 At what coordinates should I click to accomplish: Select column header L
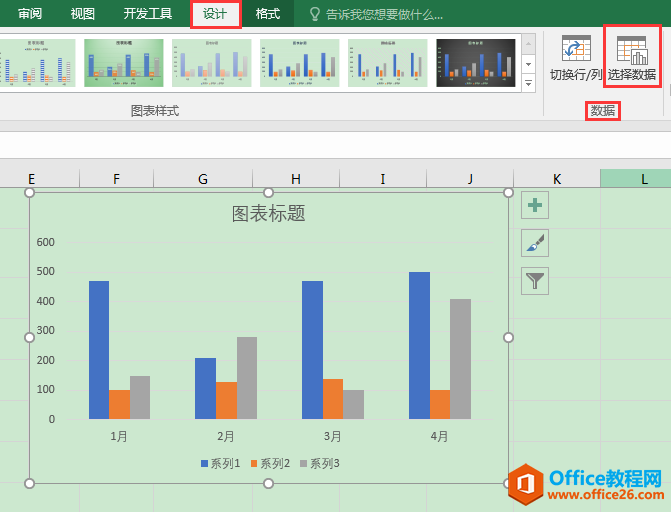point(636,179)
